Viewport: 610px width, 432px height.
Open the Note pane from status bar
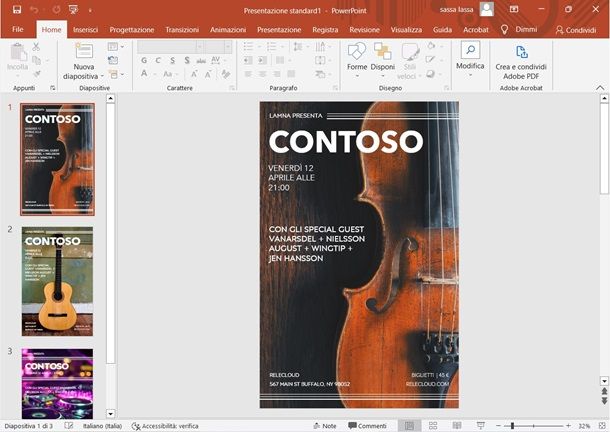(323, 425)
